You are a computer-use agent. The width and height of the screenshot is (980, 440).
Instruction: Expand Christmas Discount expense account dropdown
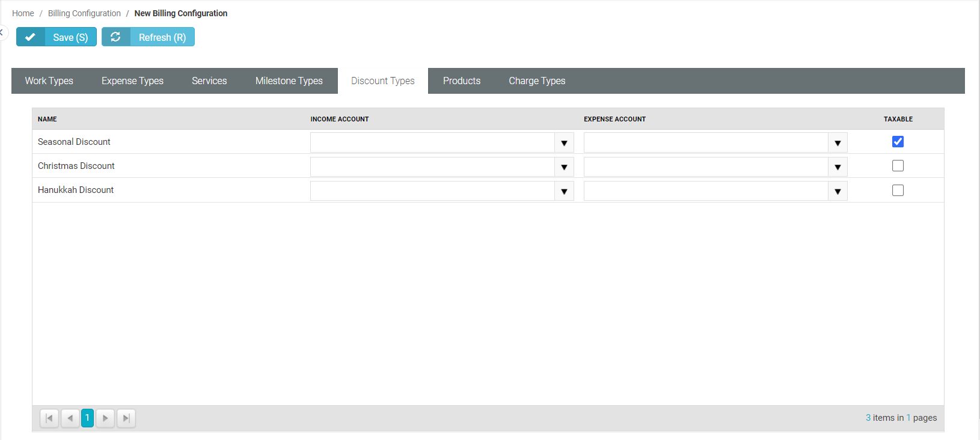(x=838, y=167)
